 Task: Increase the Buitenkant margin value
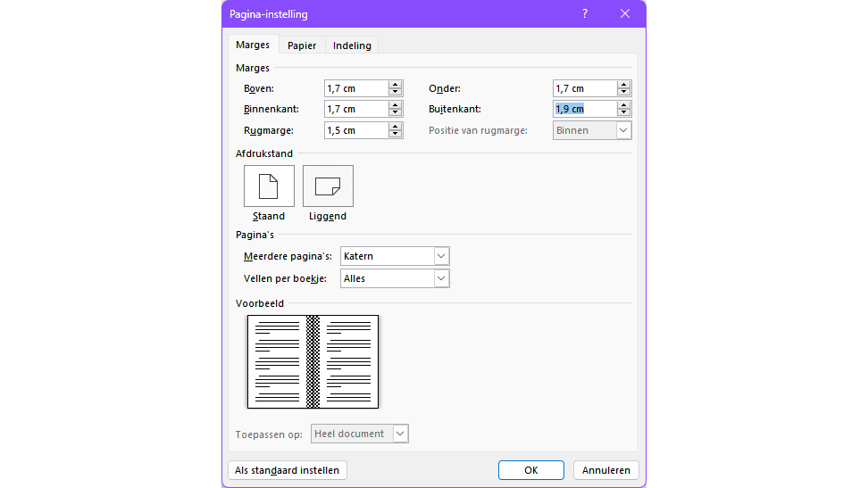(624, 105)
